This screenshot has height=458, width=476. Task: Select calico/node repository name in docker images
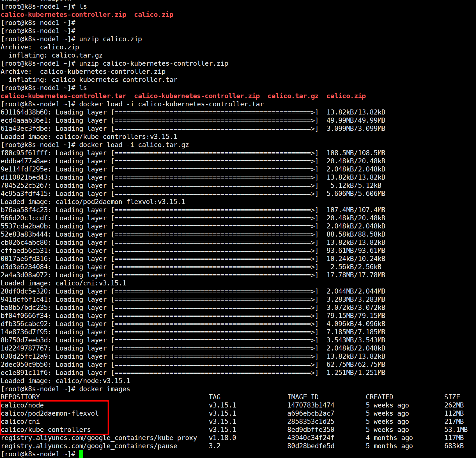(22, 405)
